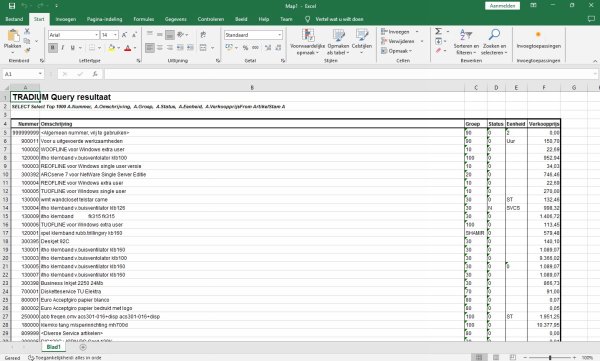
Task: Expand the font name dropdown showing Arial
Action: [96, 35]
